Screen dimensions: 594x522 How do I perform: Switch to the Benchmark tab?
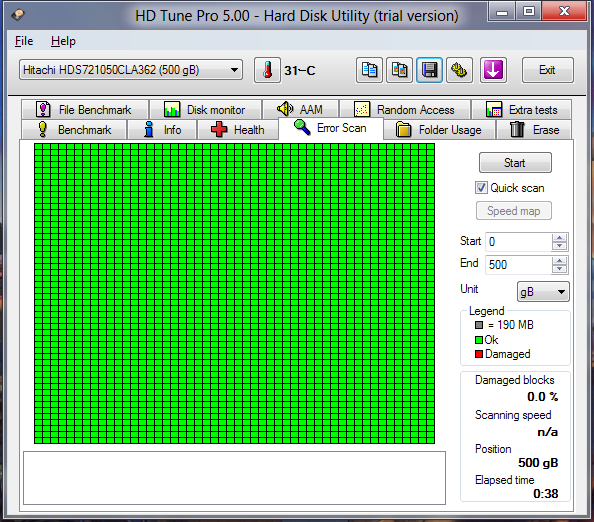point(74,130)
